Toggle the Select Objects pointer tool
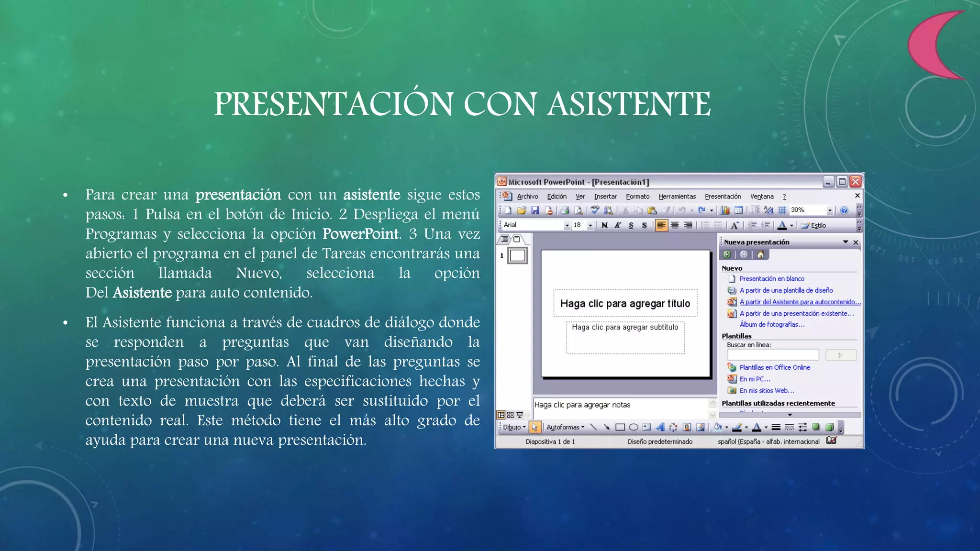 click(535, 427)
